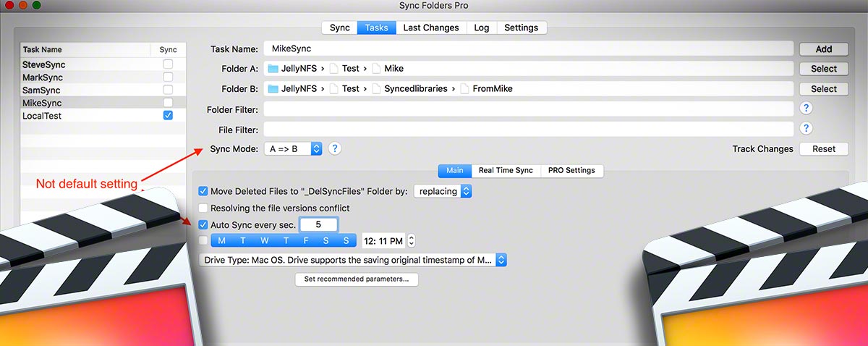Enable Sync checkbox for SteveSync

coord(168,64)
